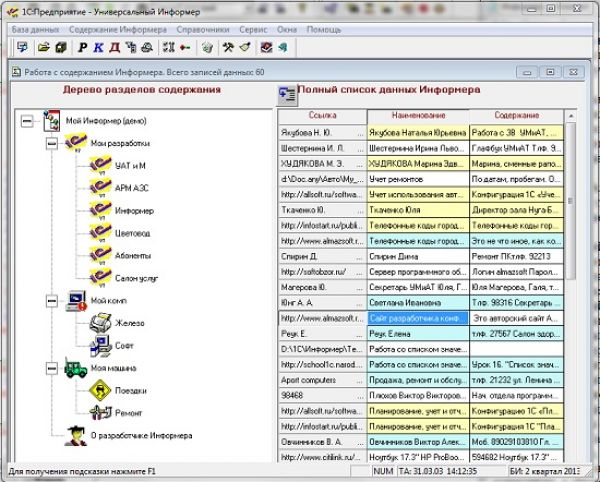600x482 pixels.
Task: Click the printer icon next to Железо
Action: pos(99,323)
